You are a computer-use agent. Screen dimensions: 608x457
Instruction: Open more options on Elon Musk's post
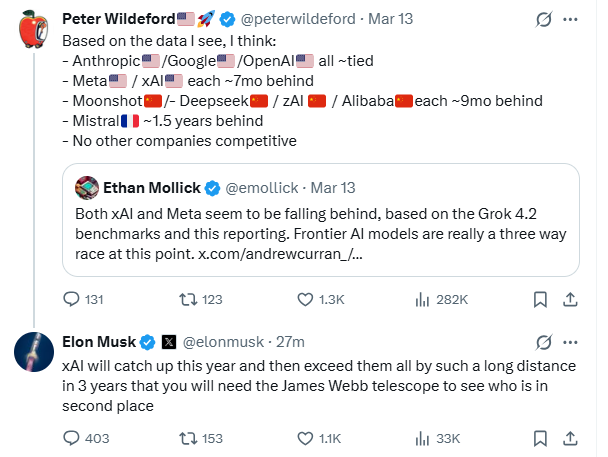point(570,341)
